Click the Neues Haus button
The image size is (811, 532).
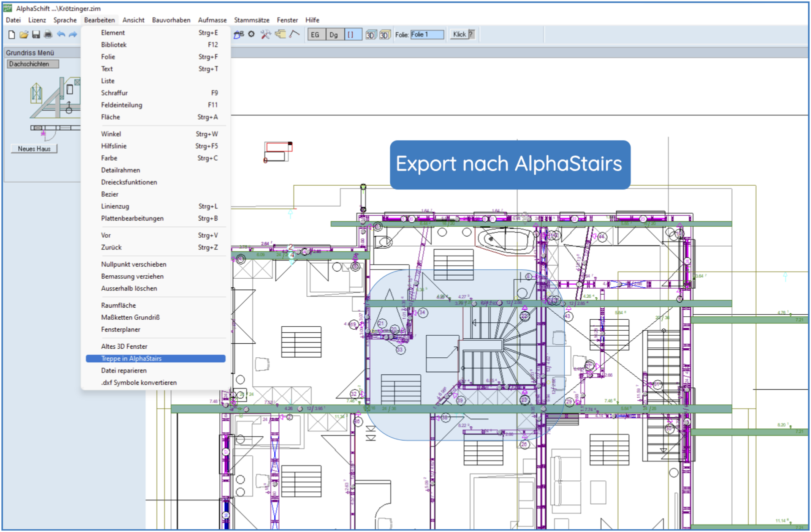(x=34, y=149)
